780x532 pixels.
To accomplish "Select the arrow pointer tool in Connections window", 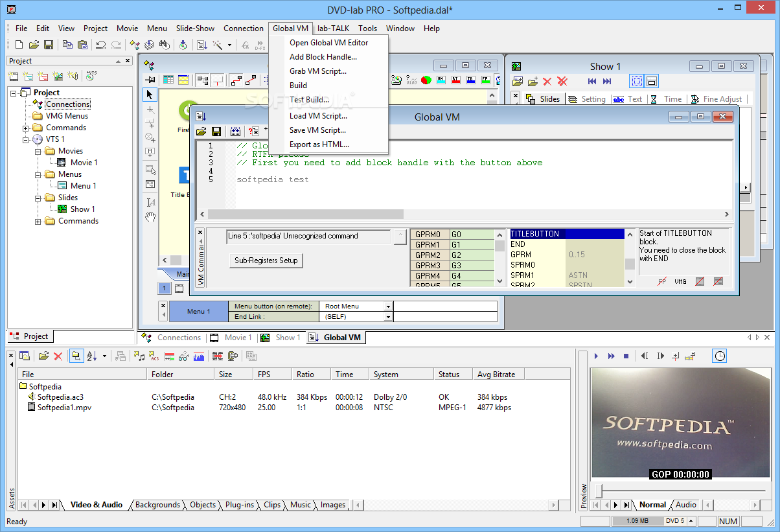I will 150,95.
